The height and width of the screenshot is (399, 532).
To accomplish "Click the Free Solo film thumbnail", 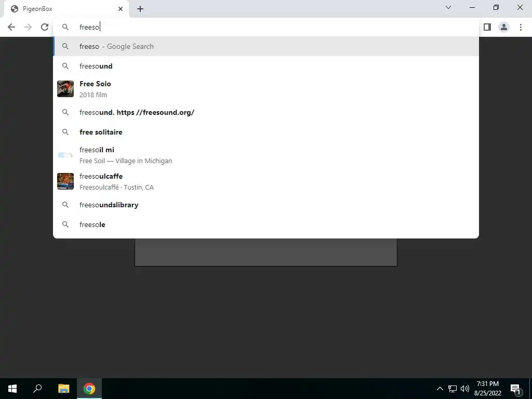I will click(x=65, y=89).
